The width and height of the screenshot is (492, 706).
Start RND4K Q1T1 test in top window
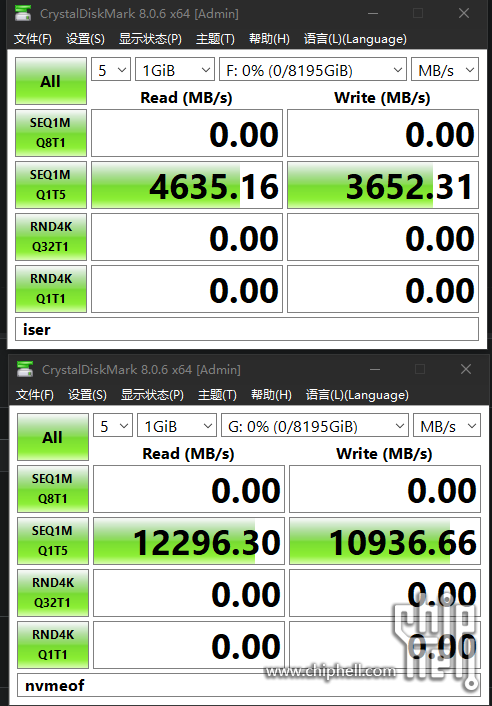(x=51, y=289)
